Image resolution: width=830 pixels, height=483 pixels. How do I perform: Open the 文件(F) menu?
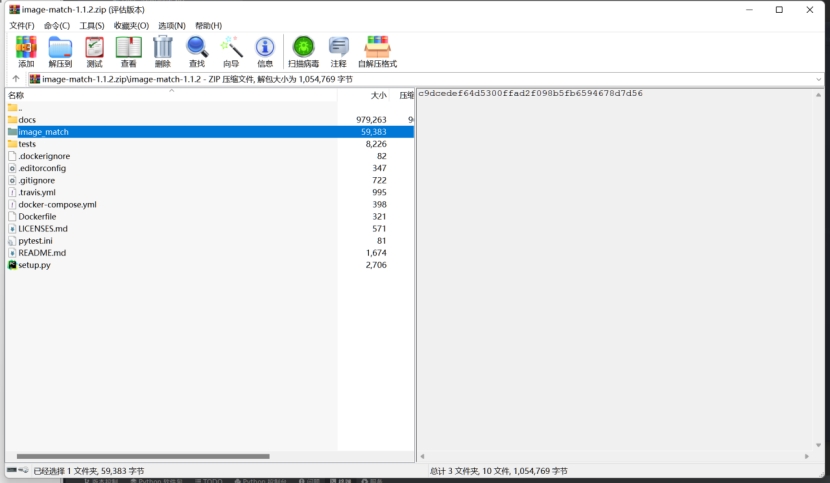(22, 25)
